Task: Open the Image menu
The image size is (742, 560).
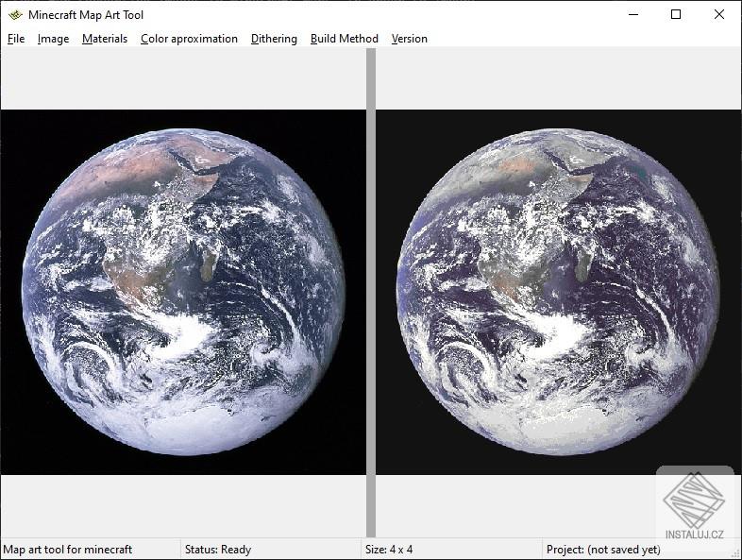Action: (x=53, y=39)
